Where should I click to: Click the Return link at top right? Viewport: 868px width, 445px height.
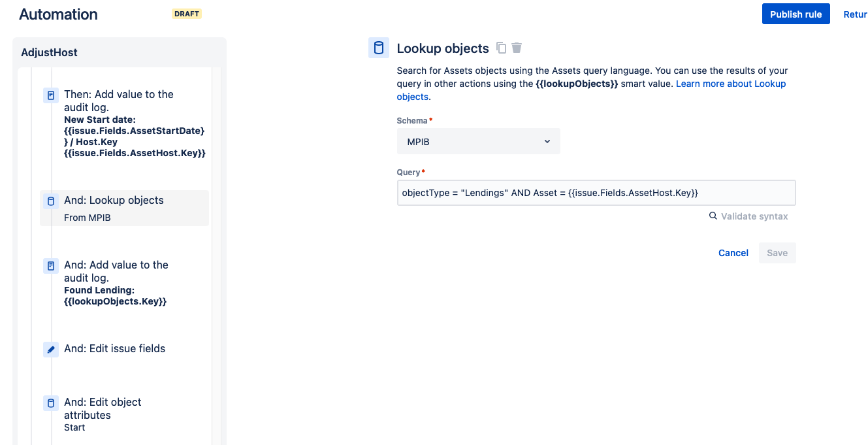855,14
